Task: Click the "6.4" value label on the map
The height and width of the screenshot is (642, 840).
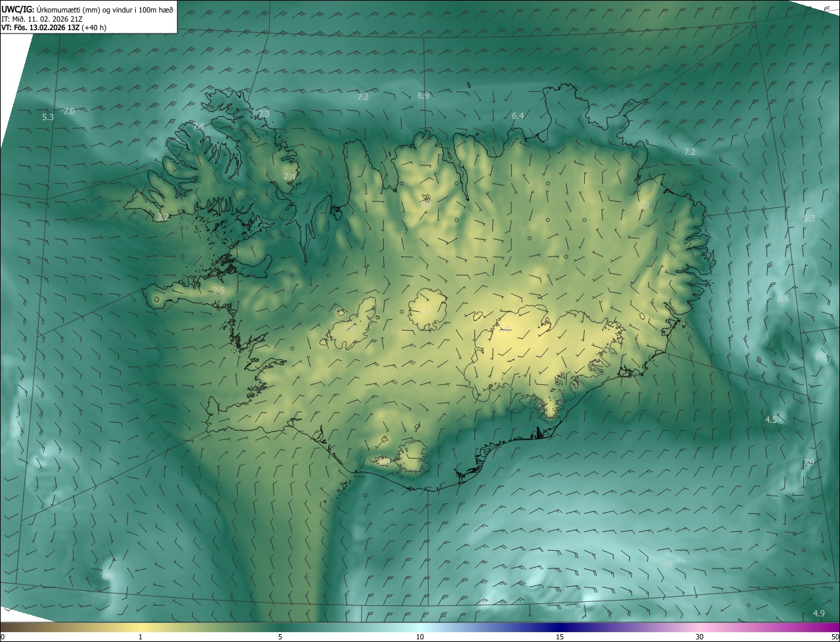Action: (x=518, y=116)
